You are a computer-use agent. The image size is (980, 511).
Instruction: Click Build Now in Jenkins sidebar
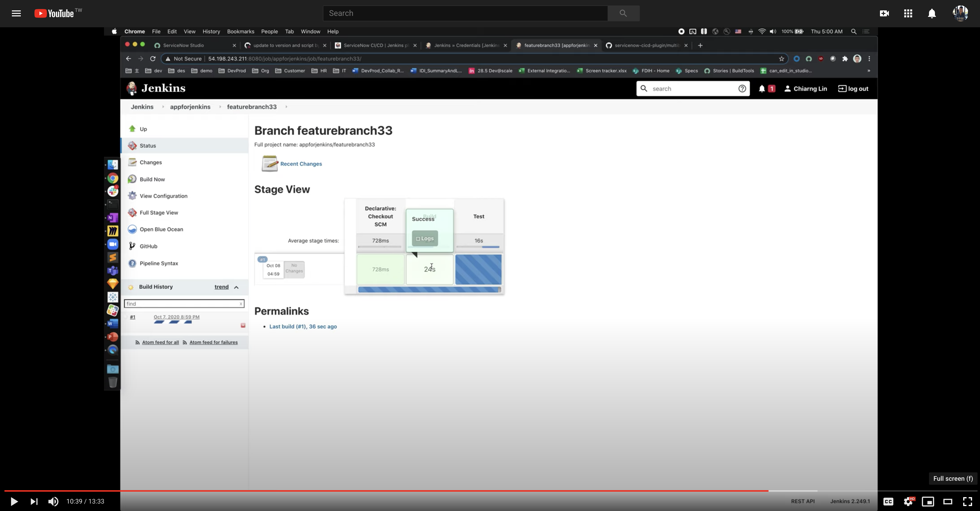(x=152, y=179)
